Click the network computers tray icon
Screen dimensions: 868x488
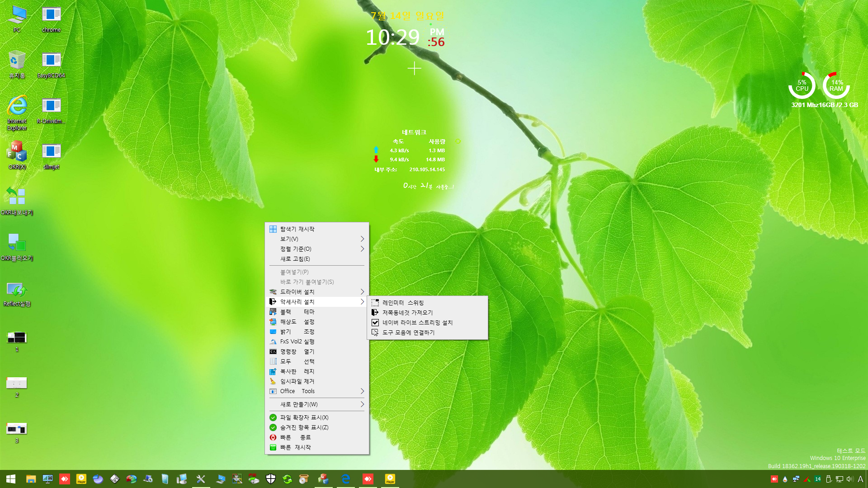[x=796, y=479]
